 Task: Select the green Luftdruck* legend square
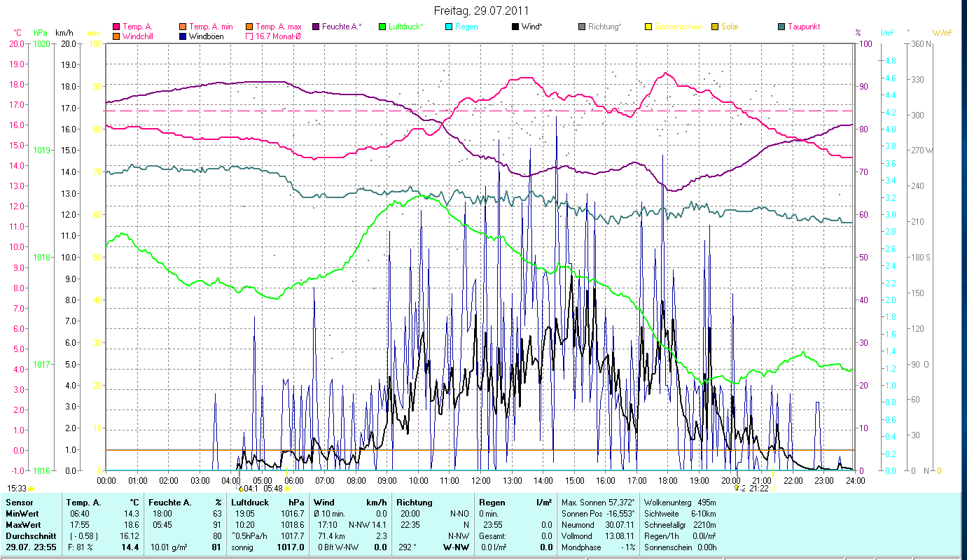tap(382, 27)
